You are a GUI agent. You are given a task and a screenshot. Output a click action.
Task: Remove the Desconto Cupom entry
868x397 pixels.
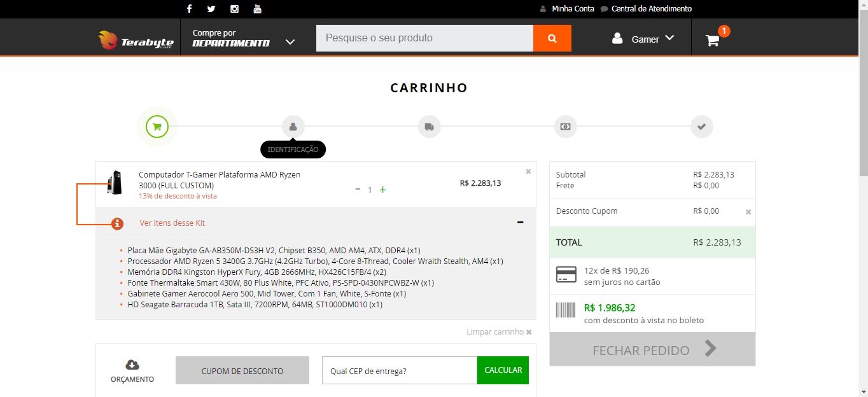tap(748, 212)
